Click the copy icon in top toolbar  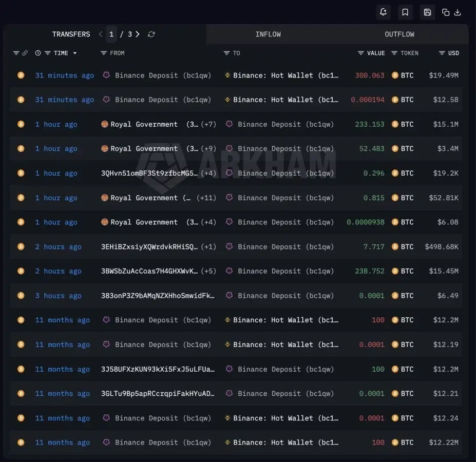[446, 12]
